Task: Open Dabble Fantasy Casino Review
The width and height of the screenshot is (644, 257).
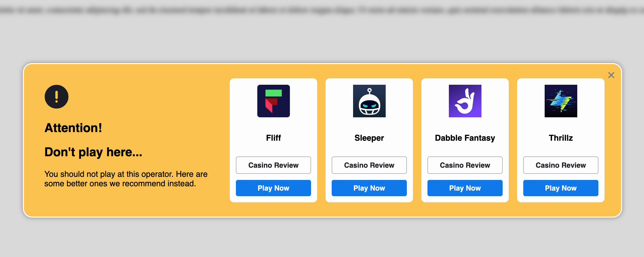Action: (x=465, y=165)
